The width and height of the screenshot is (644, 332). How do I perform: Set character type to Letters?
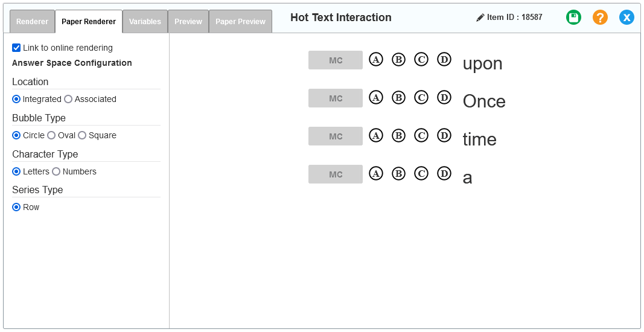click(x=16, y=171)
